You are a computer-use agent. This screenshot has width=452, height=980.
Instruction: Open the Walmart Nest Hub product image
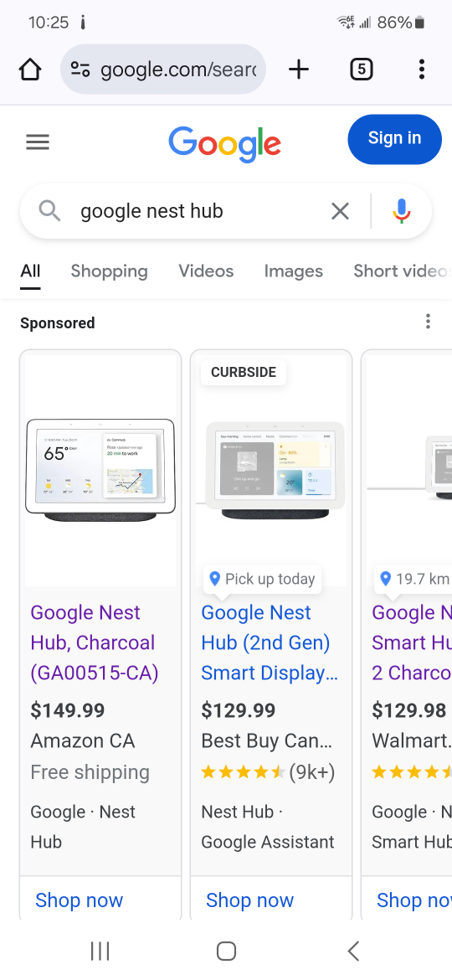coord(409,469)
